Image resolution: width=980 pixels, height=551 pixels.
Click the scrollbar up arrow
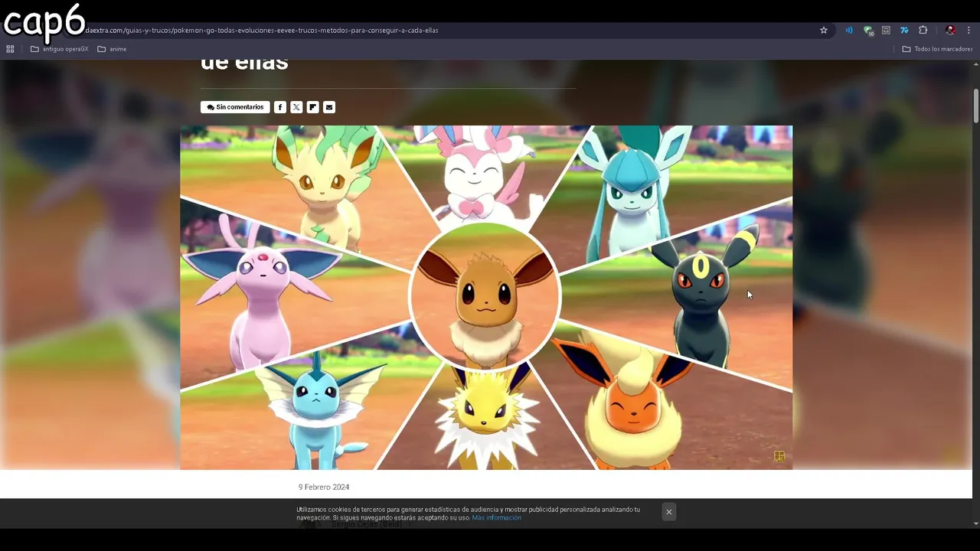976,64
